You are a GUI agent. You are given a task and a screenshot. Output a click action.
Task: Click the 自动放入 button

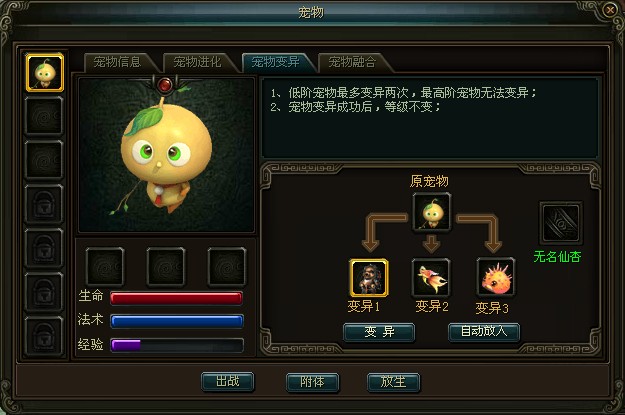[x=484, y=332]
